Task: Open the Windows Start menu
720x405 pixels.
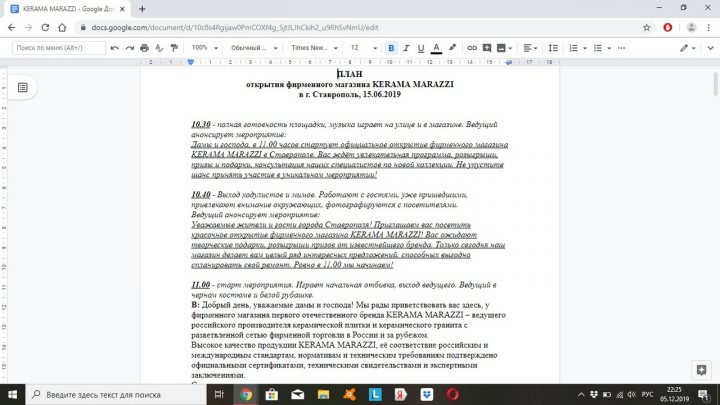Action: pyautogui.click(x=12, y=394)
